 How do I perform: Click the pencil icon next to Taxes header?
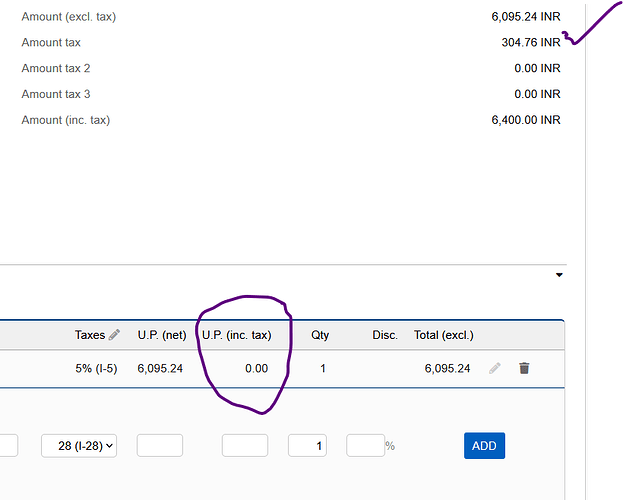point(114,335)
